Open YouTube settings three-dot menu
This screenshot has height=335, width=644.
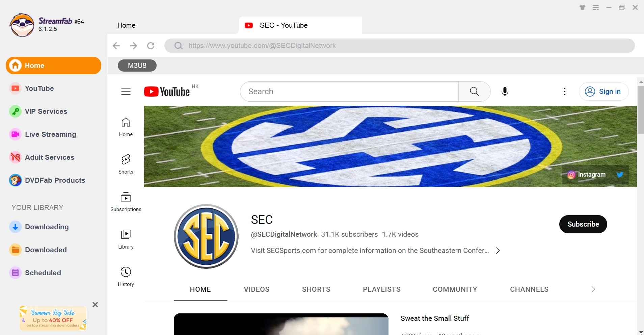565,92
